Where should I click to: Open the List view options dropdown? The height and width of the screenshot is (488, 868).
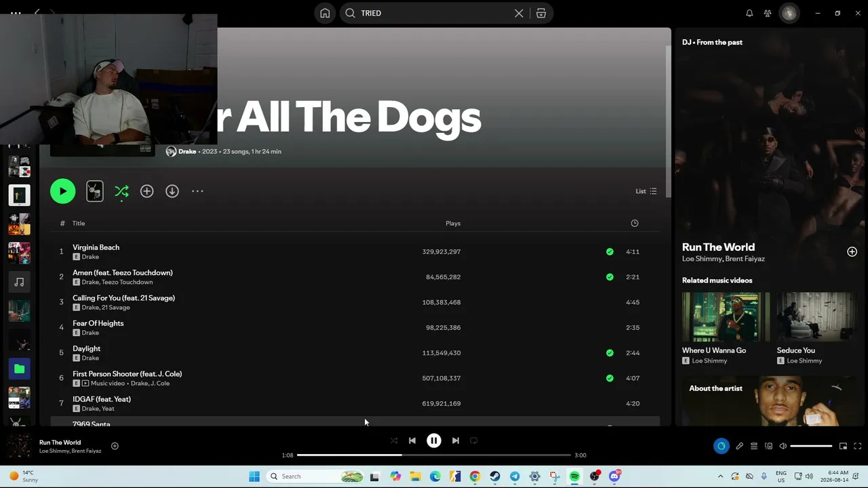(646, 191)
